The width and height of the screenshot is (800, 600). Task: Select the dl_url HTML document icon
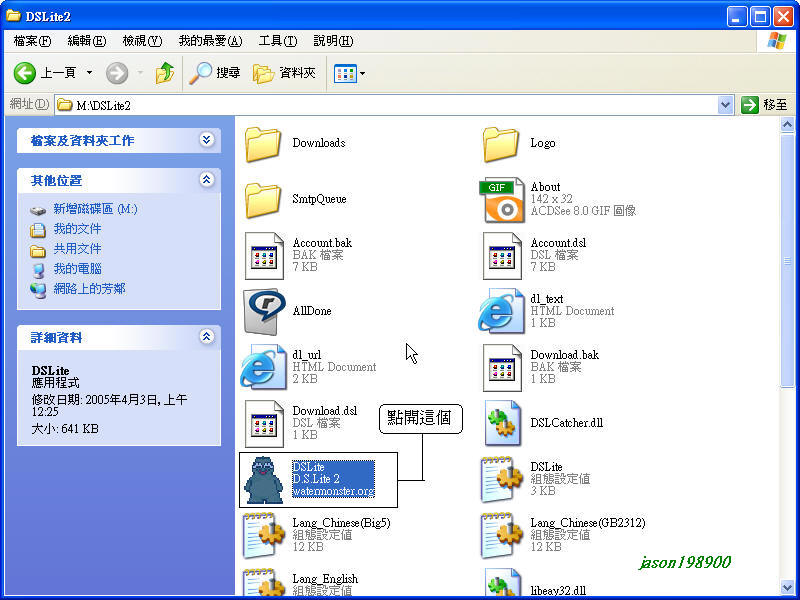coord(263,367)
